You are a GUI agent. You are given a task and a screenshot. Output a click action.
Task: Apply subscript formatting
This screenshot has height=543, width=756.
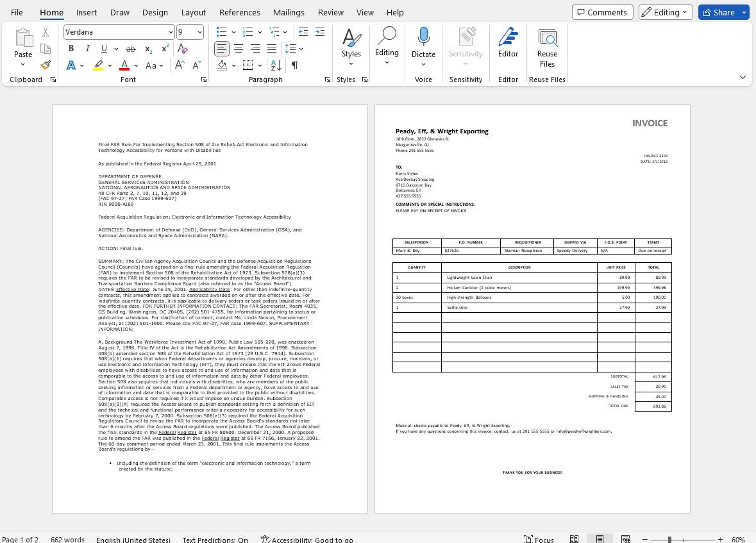149,49
